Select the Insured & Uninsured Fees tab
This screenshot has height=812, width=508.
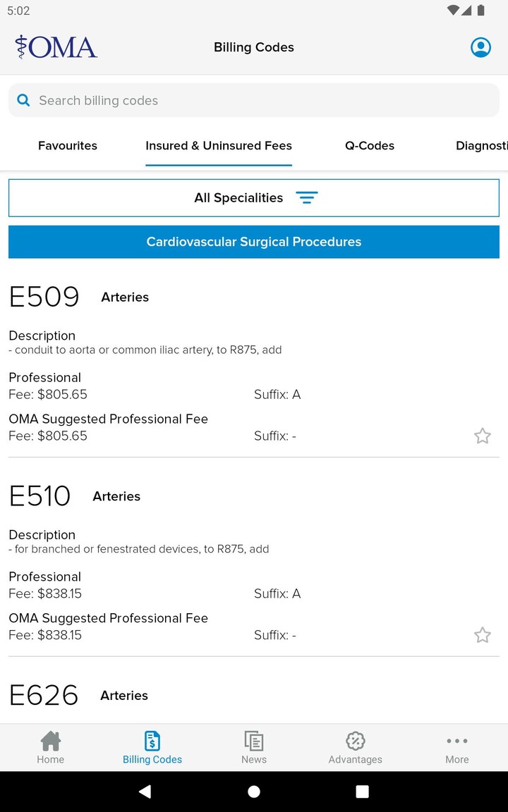point(219,146)
